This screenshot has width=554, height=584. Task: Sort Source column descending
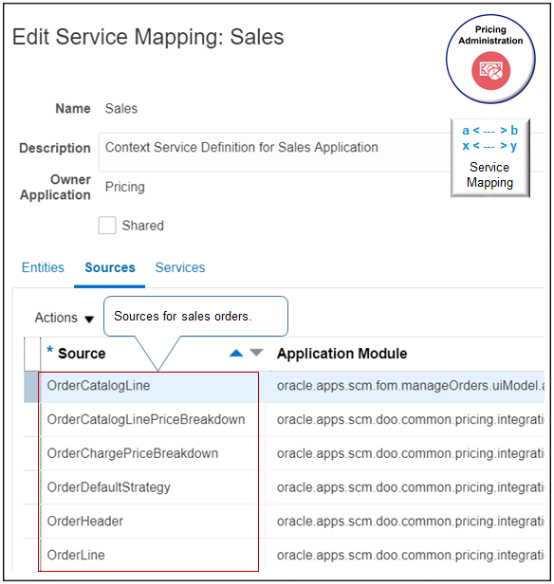pyautogui.click(x=256, y=352)
